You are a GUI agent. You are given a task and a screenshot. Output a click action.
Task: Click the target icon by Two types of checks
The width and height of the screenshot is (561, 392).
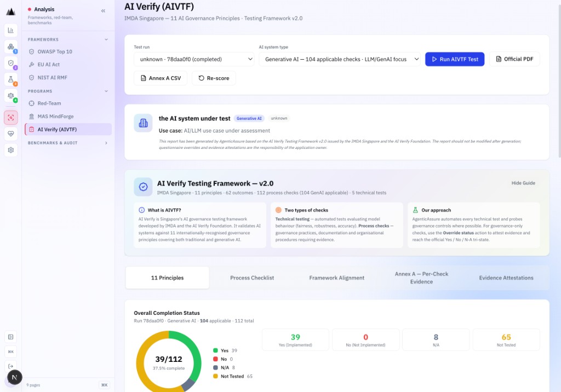[x=278, y=210]
